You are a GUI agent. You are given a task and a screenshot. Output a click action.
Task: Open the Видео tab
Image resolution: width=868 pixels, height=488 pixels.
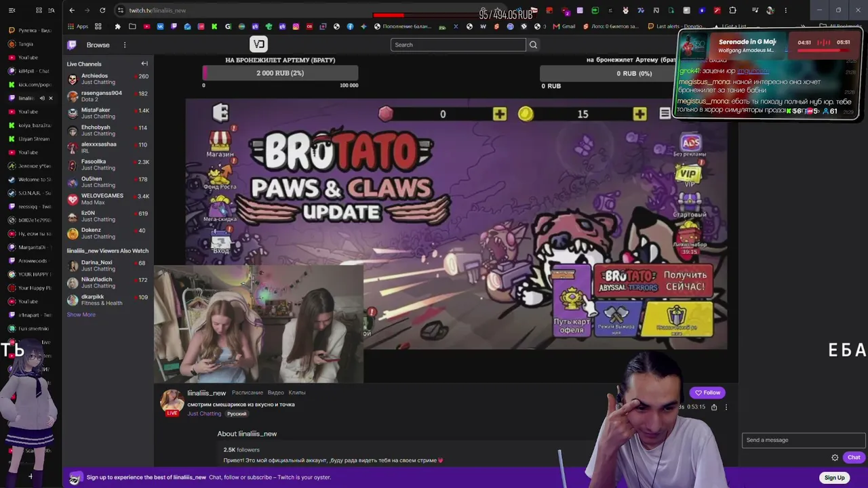pyautogui.click(x=276, y=392)
